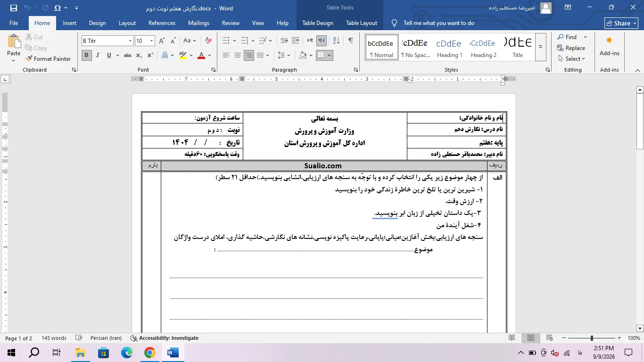Apply the red font color
The width and height of the screenshot is (644, 362).
point(201,55)
